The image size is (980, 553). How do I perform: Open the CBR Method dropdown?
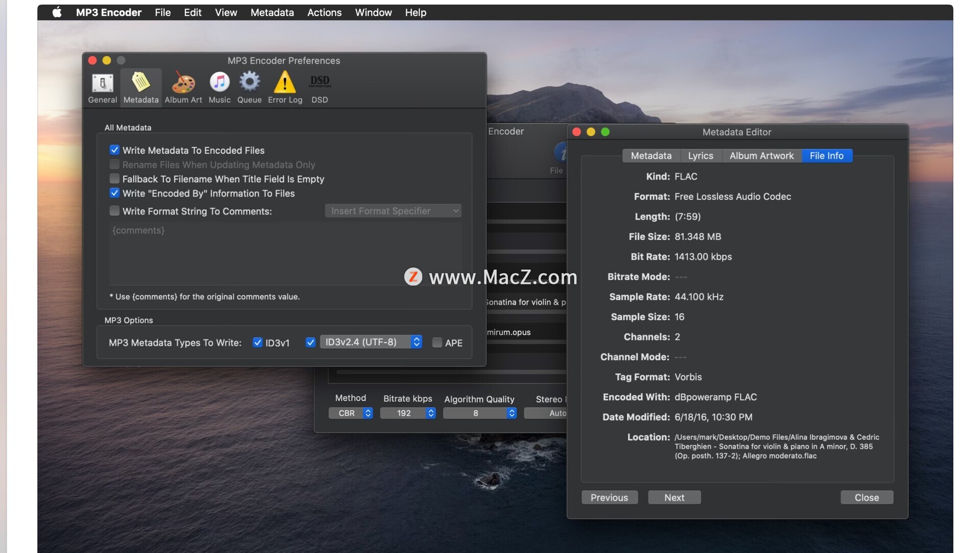351,413
